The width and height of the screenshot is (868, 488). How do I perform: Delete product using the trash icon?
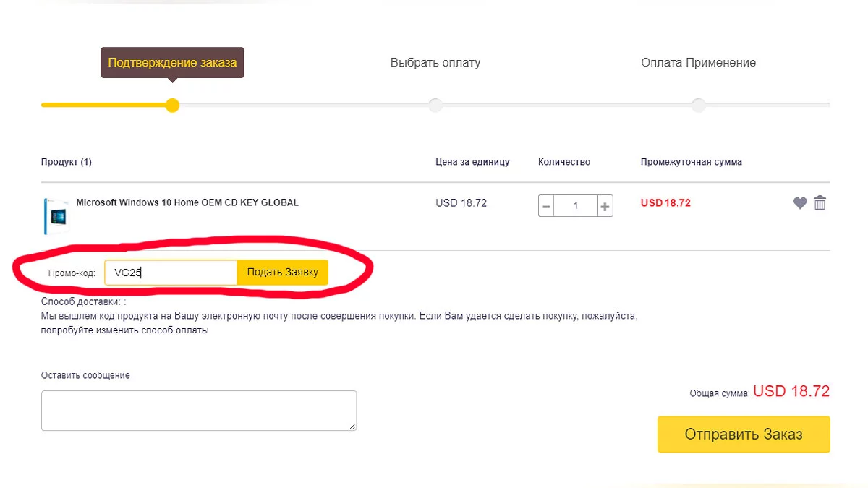coord(820,203)
